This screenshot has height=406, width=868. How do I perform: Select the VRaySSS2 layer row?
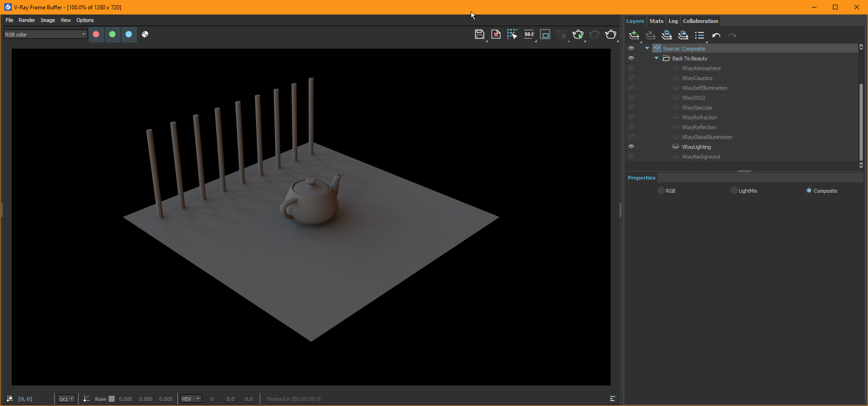pyautogui.click(x=742, y=97)
